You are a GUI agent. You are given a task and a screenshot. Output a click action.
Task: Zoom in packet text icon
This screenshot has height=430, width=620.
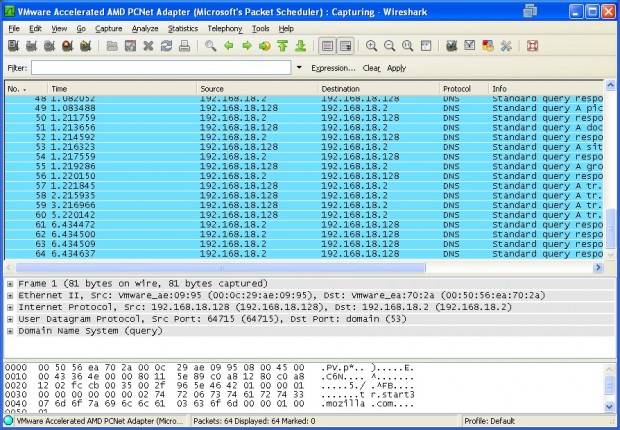click(371, 46)
